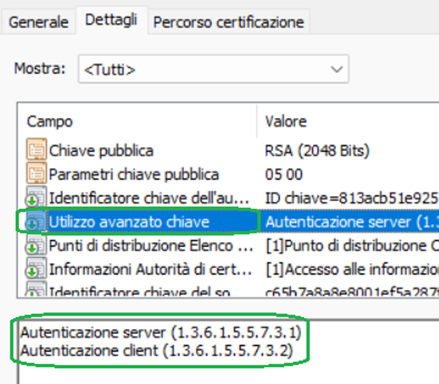The image size is (439, 384).
Task: Open the Mostra <Tutti> dropdown
Action: [x=213, y=69]
